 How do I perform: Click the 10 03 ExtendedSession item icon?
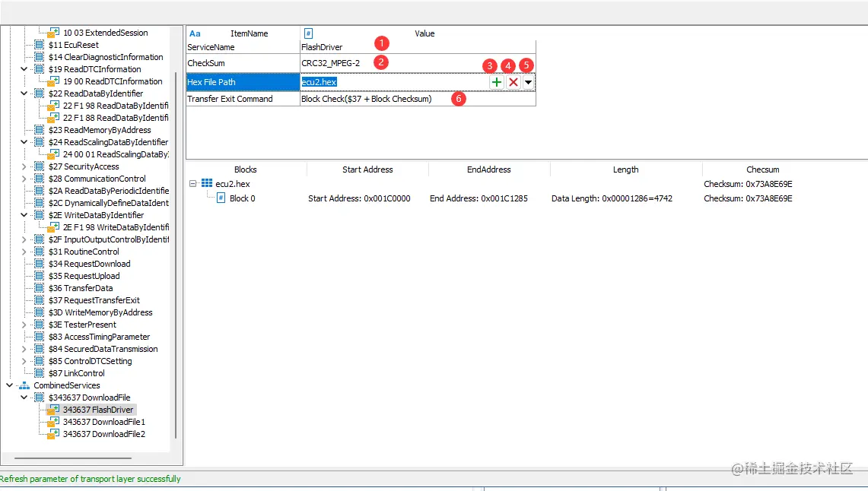point(54,33)
